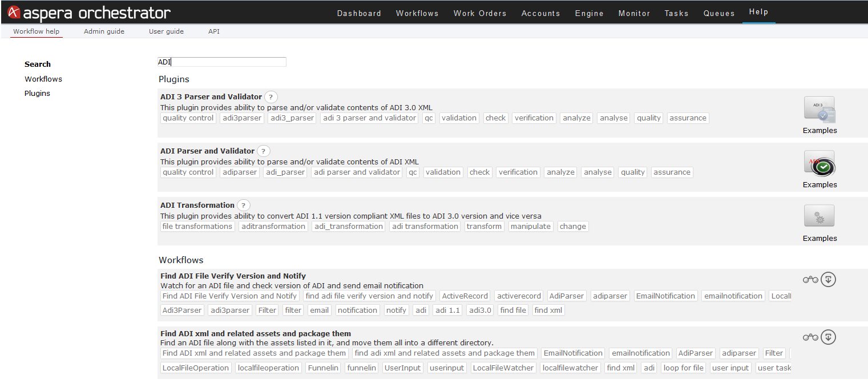
Task: Click the description mentioning ADI 3.0 XML
Action: coord(296,107)
